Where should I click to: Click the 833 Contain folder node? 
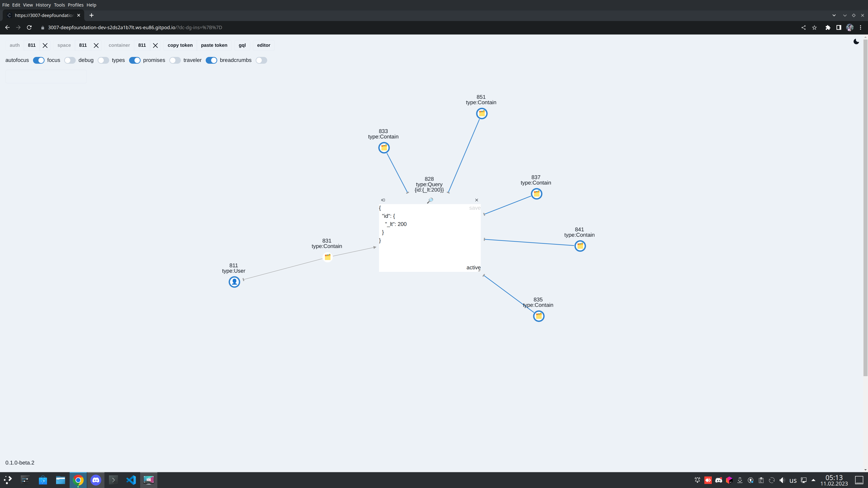coord(384,148)
